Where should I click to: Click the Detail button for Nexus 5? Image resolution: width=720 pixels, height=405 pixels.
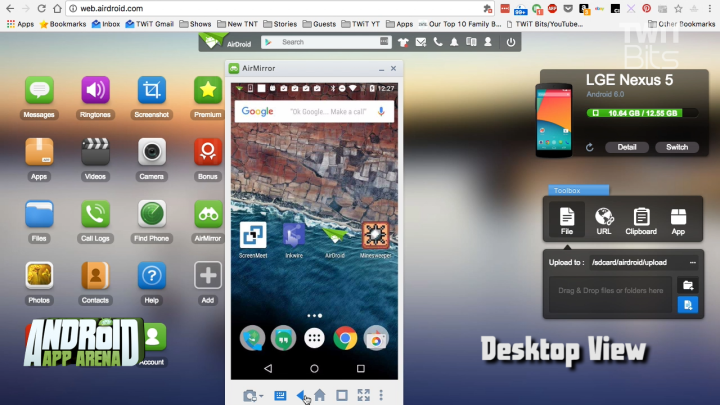(626, 147)
